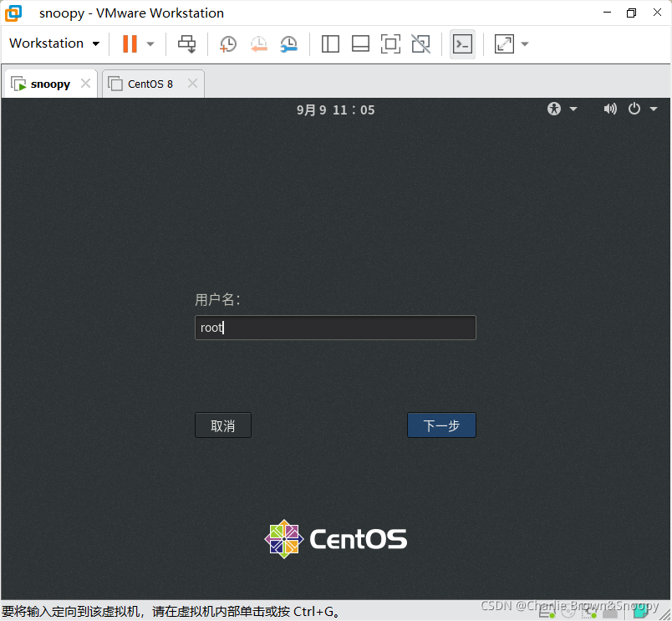Viewport: 672px width, 621px height.
Task: Restore down the VMware window
Action: [x=631, y=13]
